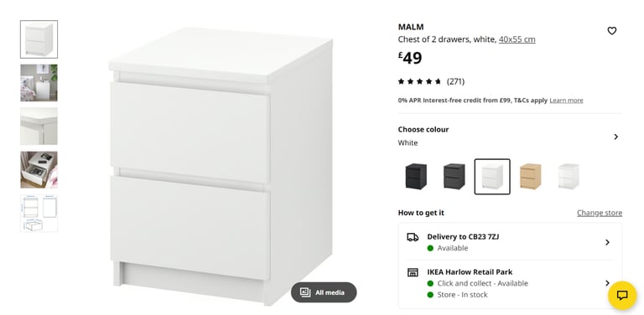Select the high-gloss white colour swatch
This screenshot has width=644, height=315.
tap(569, 177)
